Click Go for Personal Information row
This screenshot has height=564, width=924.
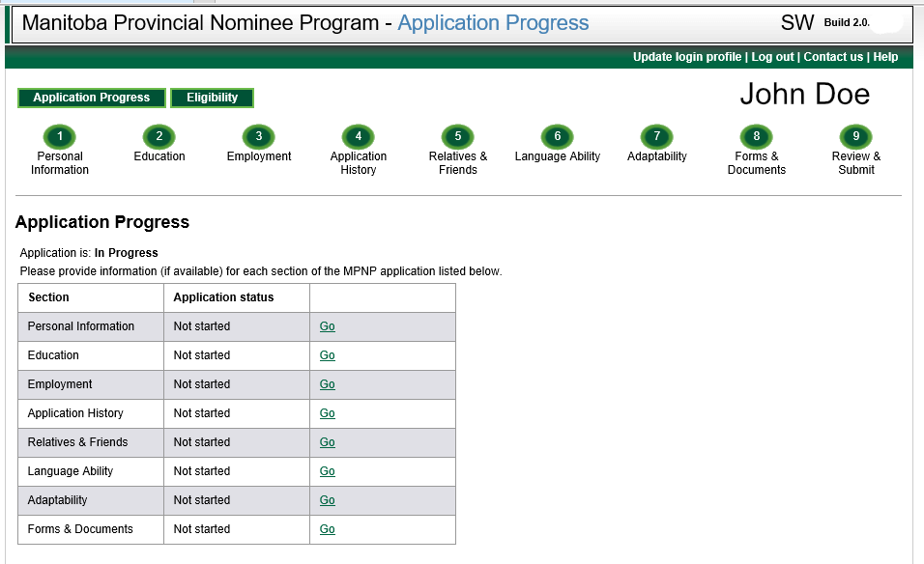(x=327, y=326)
